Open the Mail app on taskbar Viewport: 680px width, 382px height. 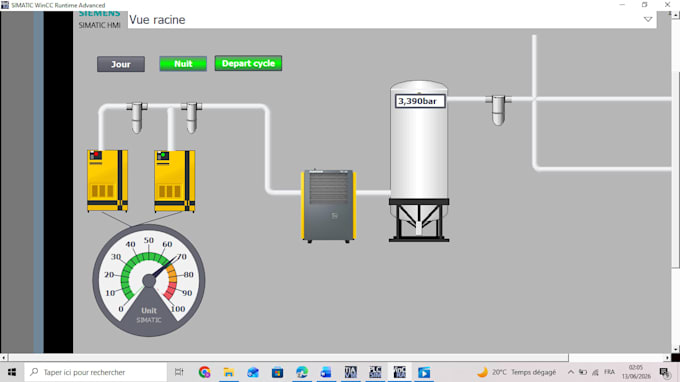(253, 372)
